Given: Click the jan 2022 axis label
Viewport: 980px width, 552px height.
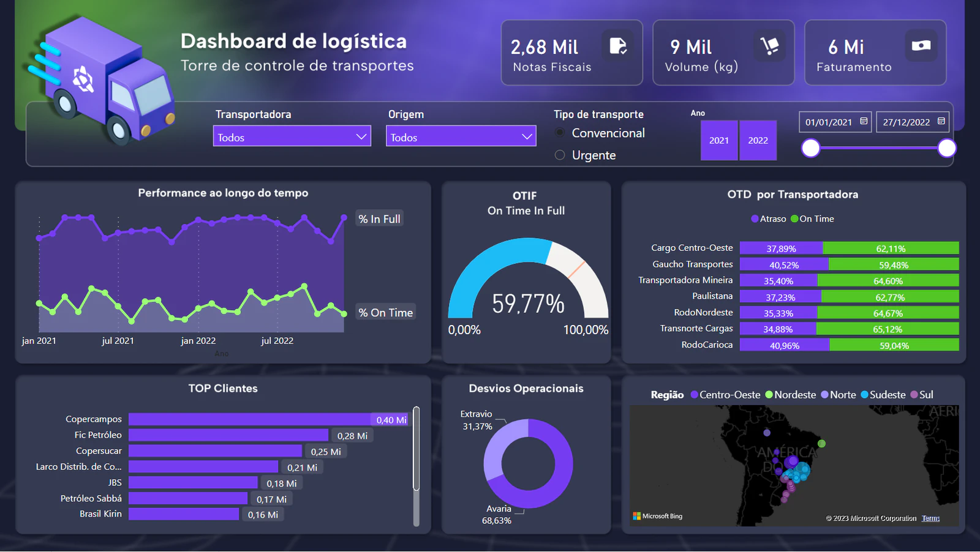Looking at the screenshot, I should pos(198,341).
